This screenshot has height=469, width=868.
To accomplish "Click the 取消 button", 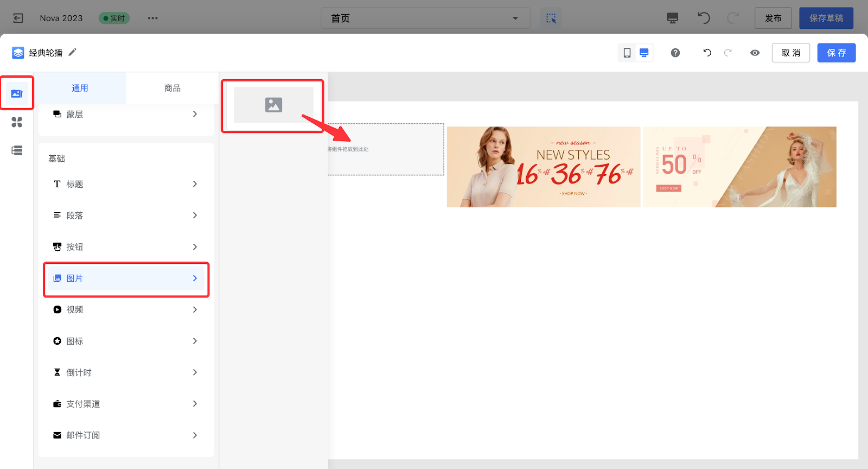I will (x=790, y=53).
